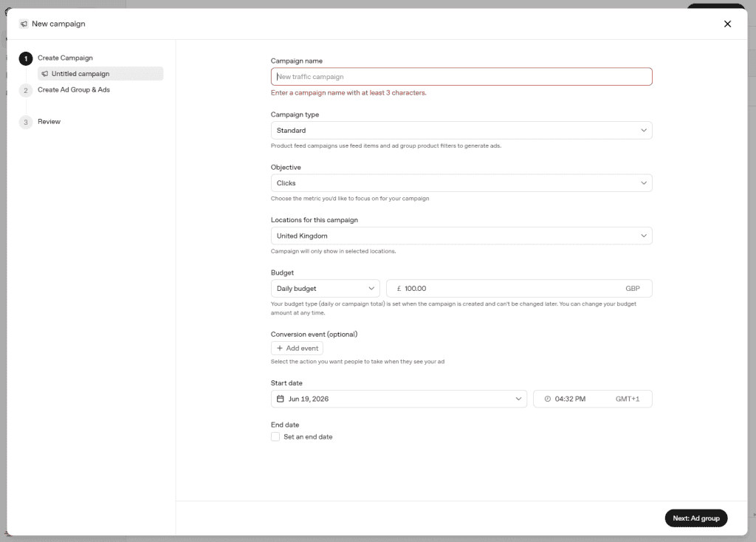Click the pound sign in budget amount
The image size is (756, 542).
click(399, 289)
